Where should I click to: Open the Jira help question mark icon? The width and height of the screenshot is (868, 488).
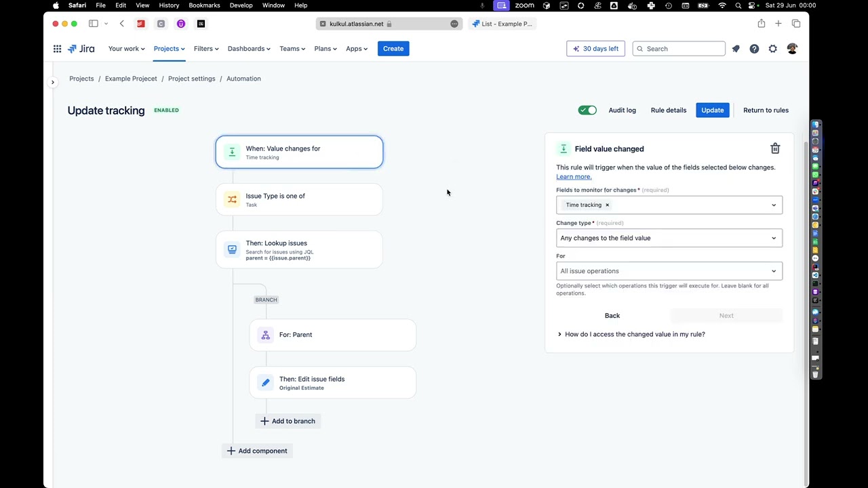tap(754, 49)
